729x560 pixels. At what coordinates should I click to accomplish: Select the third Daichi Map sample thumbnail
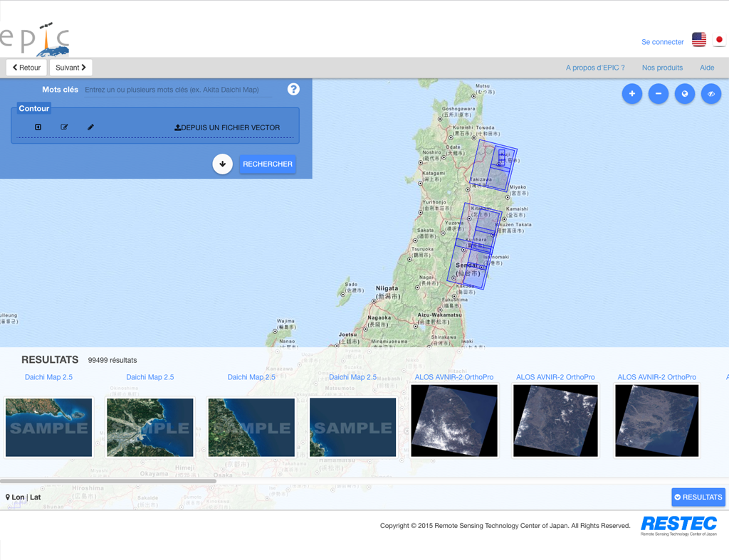point(251,427)
